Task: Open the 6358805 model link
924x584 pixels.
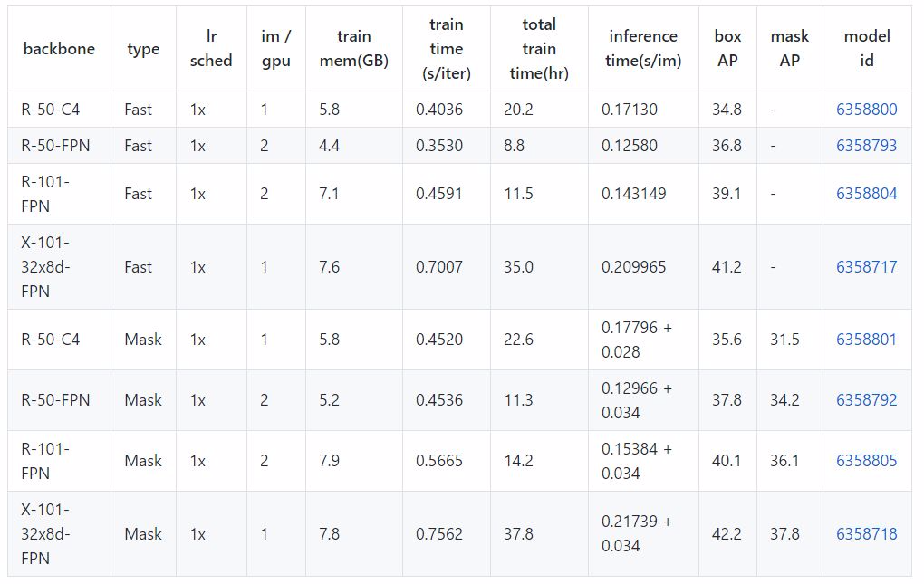Action: tap(866, 461)
